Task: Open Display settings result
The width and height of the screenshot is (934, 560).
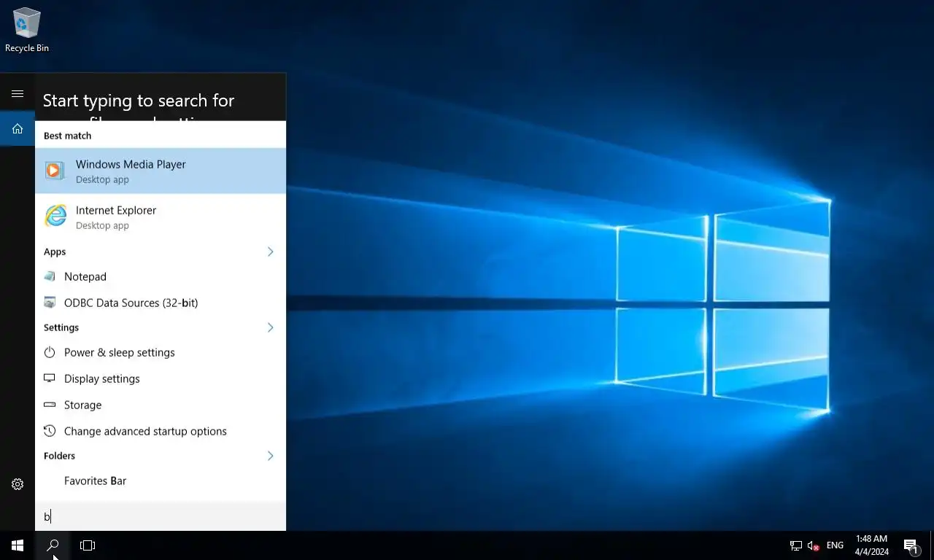Action: pyautogui.click(x=161, y=378)
